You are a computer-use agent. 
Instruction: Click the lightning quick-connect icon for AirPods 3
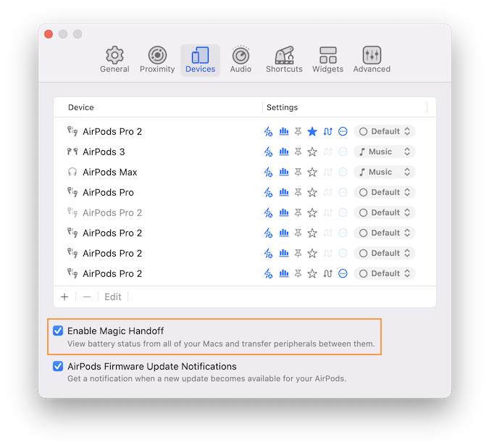click(x=268, y=152)
